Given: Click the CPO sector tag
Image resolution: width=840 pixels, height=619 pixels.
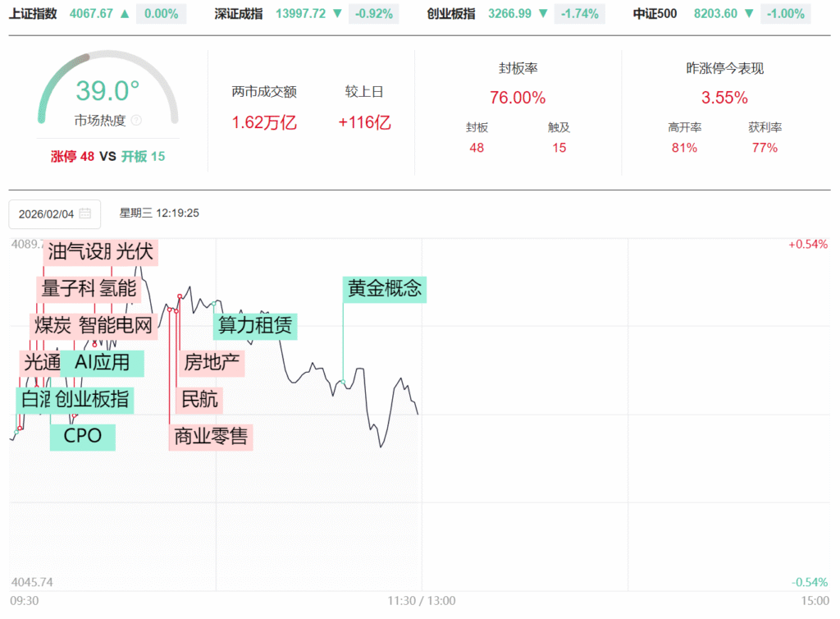Looking at the screenshot, I should click(x=83, y=436).
